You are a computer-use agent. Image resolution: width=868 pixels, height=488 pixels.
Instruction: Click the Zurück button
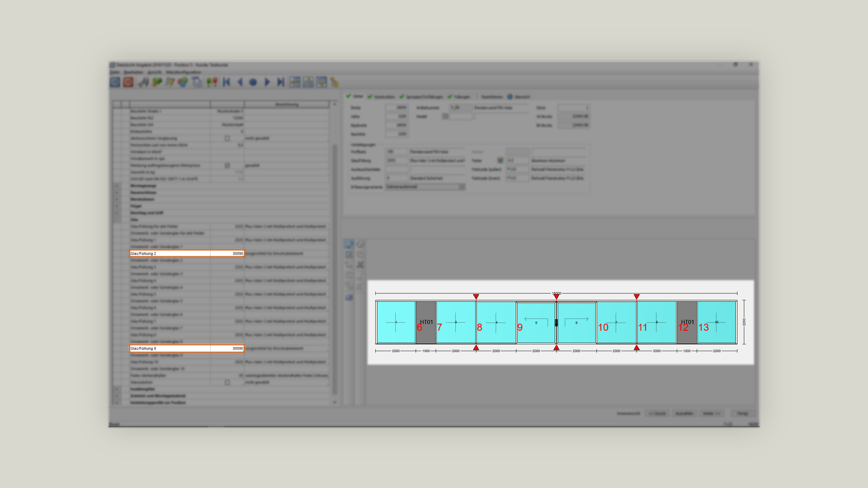coord(657,413)
